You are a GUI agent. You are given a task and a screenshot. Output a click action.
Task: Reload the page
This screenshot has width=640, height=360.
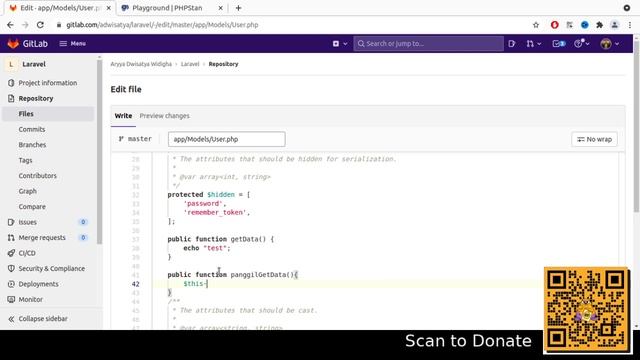point(40,25)
